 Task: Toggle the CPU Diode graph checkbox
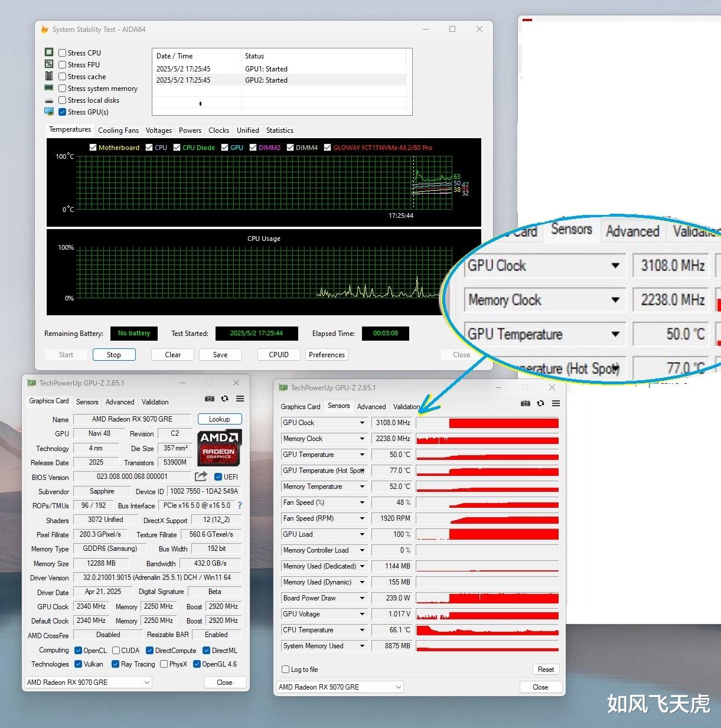click(x=177, y=148)
